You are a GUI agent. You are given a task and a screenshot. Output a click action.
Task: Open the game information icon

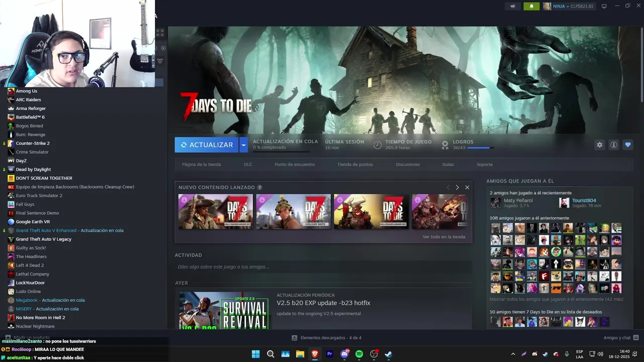coord(613,145)
